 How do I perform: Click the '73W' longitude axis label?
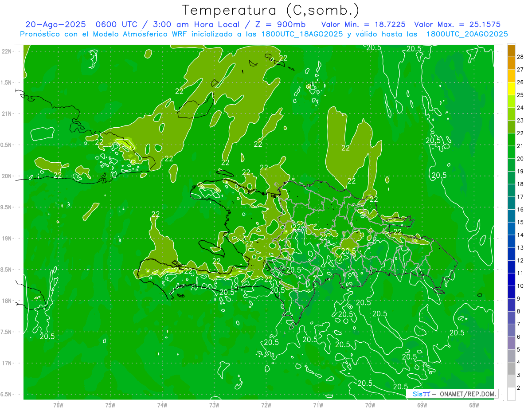coord(214,404)
